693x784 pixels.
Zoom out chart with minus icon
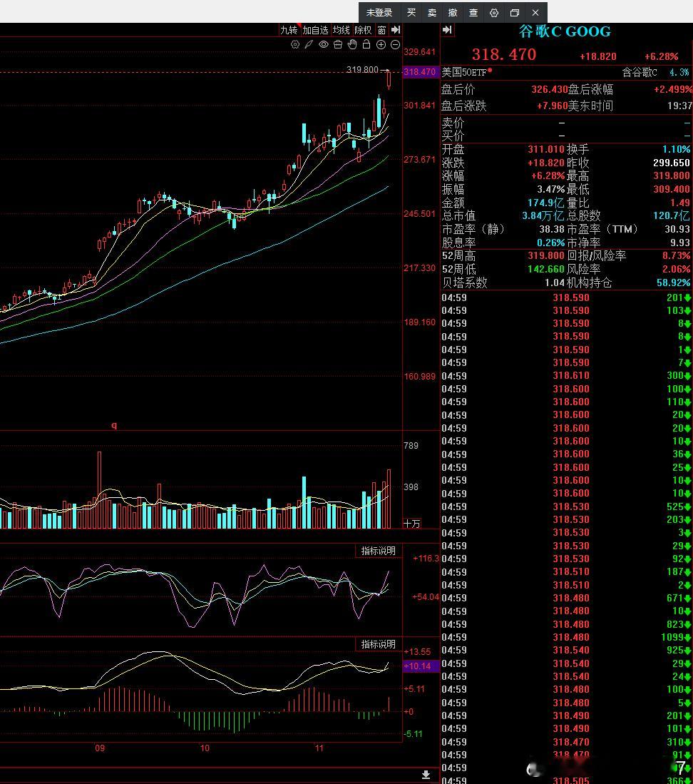(395, 45)
